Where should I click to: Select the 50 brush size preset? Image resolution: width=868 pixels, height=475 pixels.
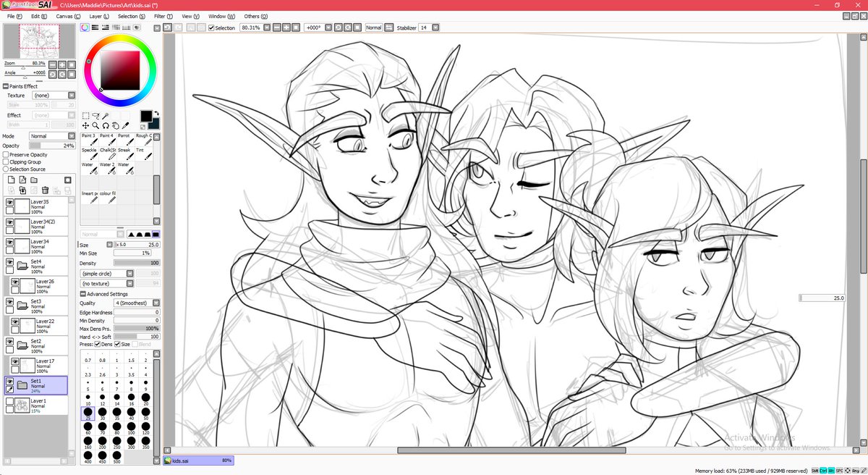tap(146, 413)
